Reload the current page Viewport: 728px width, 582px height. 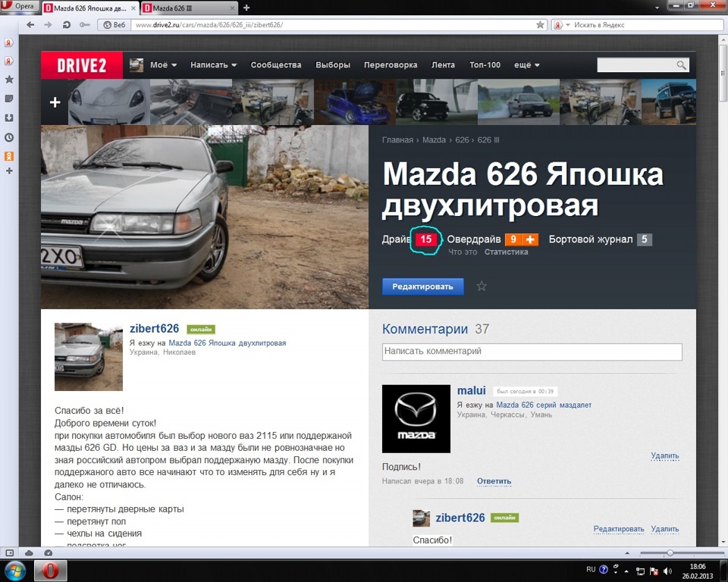click(x=66, y=24)
